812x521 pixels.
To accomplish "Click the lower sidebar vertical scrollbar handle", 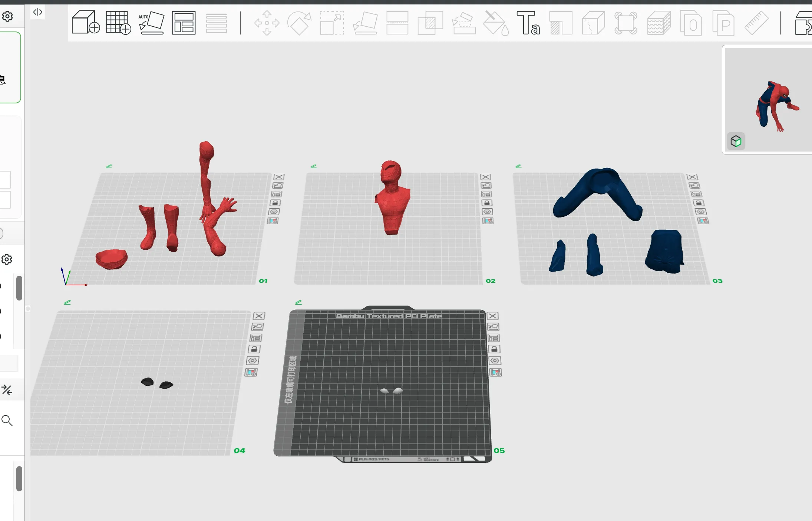I will click(19, 479).
